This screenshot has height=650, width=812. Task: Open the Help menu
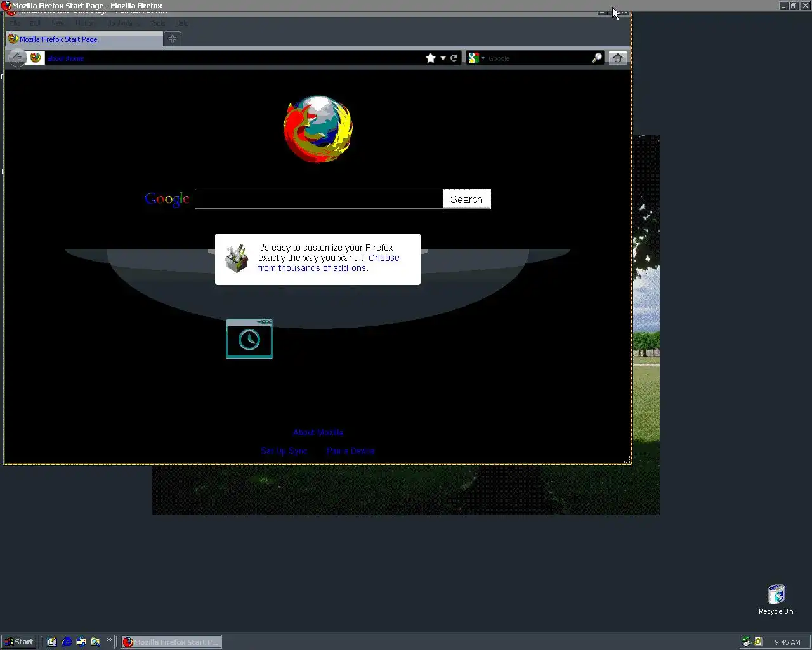182,23
